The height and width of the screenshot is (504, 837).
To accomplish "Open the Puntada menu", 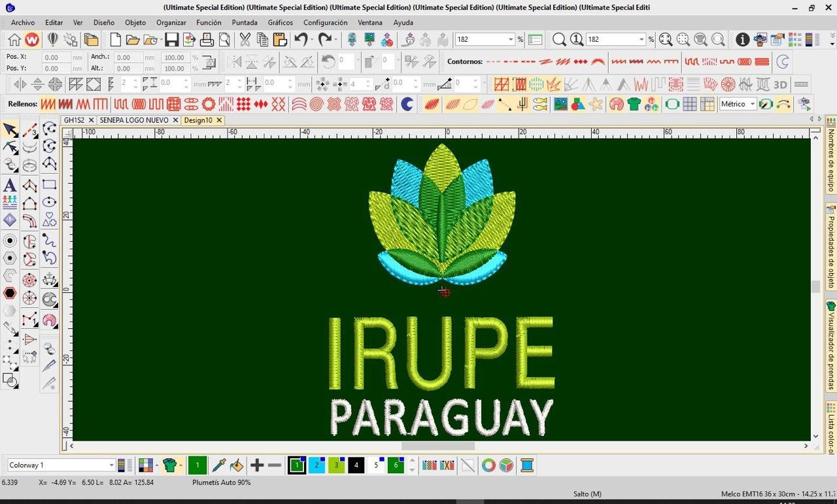I will (x=244, y=22).
